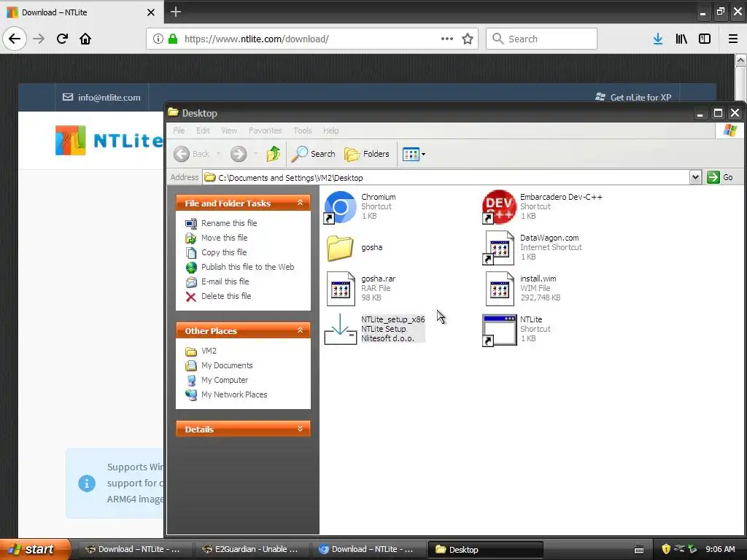Select the install.wim file icon
The width and height of the screenshot is (747, 560).
pyautogui.click(x=499, y=289)
